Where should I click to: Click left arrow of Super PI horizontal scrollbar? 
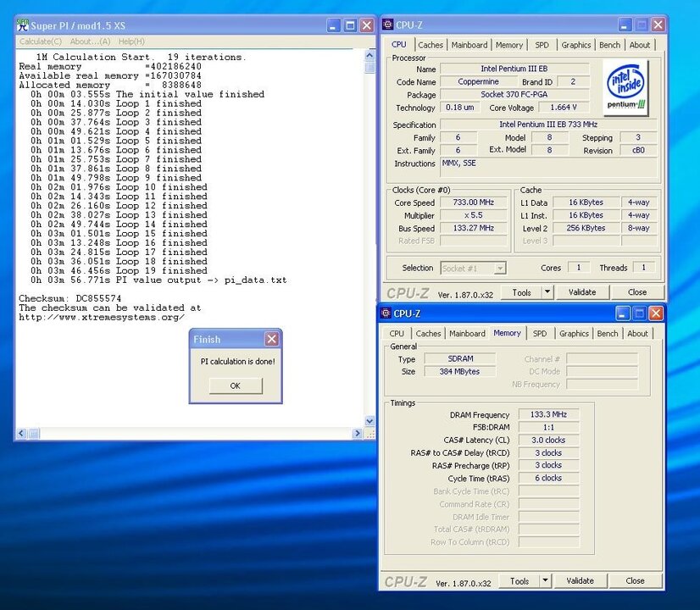(21, 433)
